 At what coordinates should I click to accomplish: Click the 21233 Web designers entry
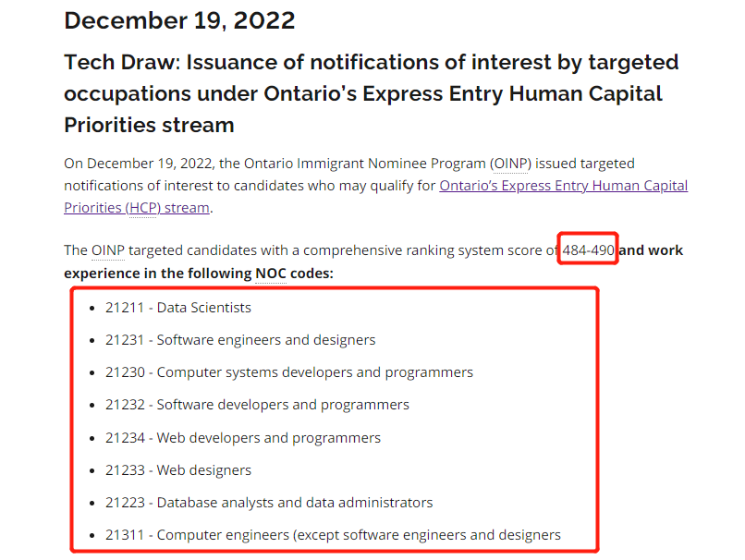coord(177,470)
